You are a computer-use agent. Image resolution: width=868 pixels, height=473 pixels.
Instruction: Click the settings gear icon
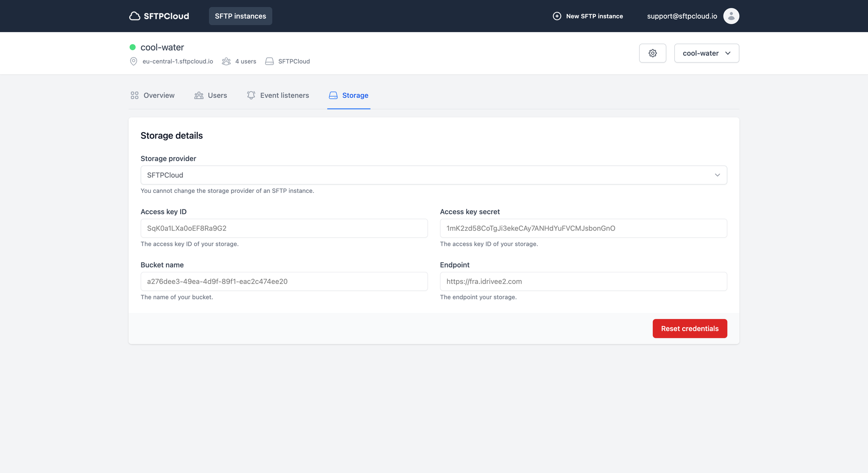click(x=652, y=53)
